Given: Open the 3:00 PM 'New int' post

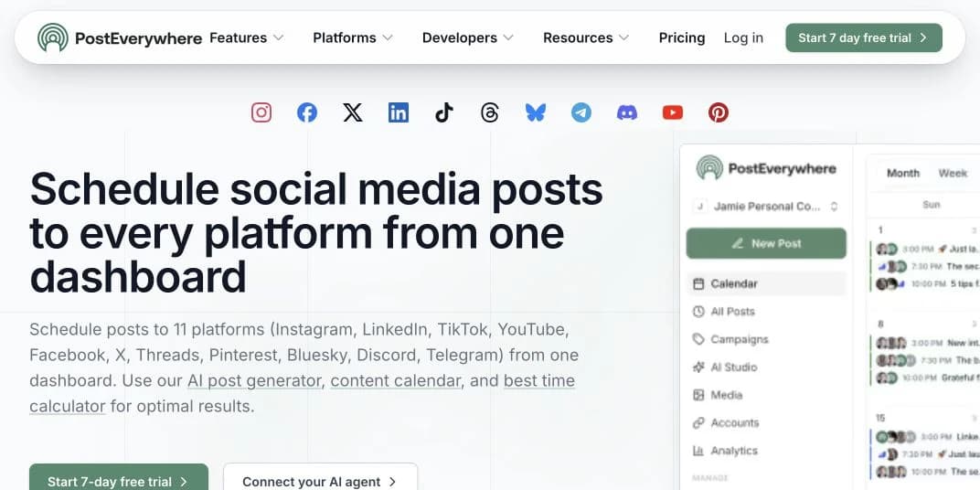Looking at the screenshot, I should coord(925,343).
